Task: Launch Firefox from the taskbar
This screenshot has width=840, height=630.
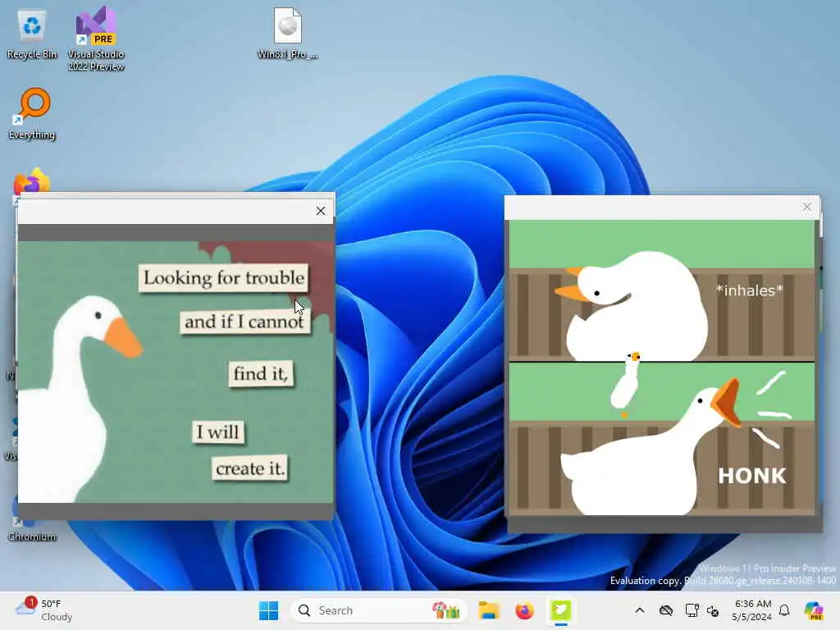Action: (524, 610)
